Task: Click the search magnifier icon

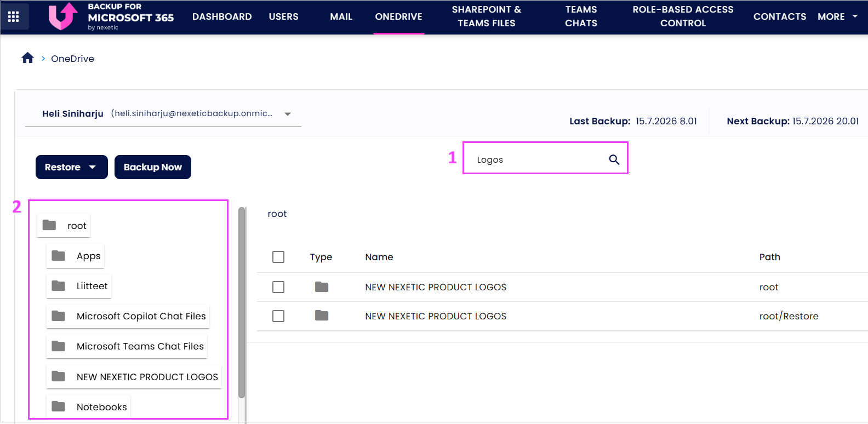Action: click(x=614, y=159)
